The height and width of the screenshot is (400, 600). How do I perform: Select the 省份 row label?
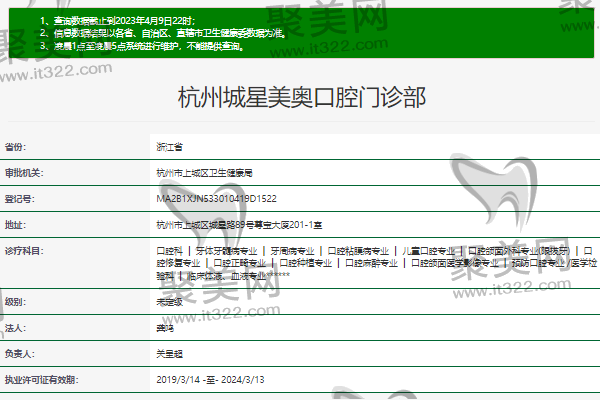tap(15, 146)
